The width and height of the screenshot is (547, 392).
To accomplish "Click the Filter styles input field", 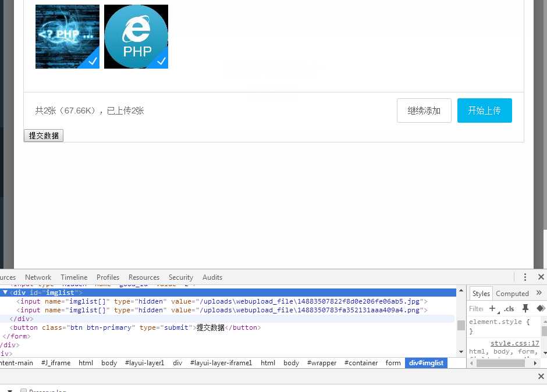I will [476, 309].
